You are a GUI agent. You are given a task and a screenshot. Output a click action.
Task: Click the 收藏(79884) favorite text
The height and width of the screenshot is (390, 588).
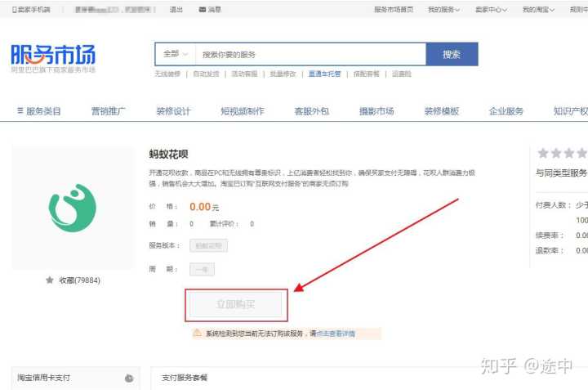click(x=79, y=280)
